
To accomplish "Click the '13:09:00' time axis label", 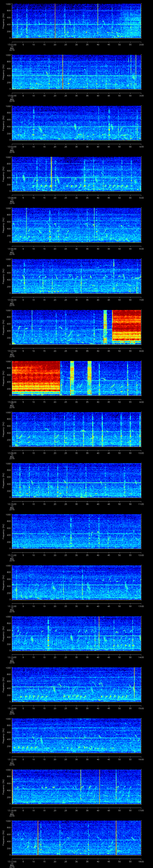I will (x=12, y=453).
